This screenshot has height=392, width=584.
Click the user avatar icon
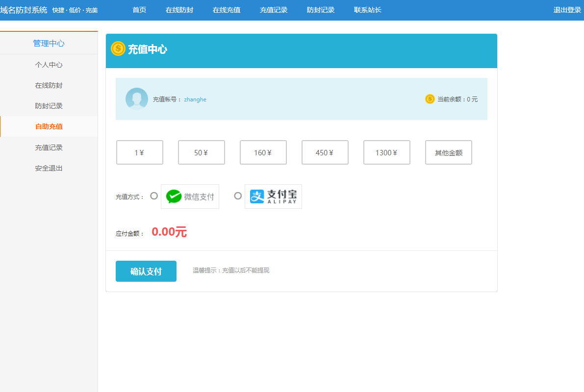pos(137,99)
